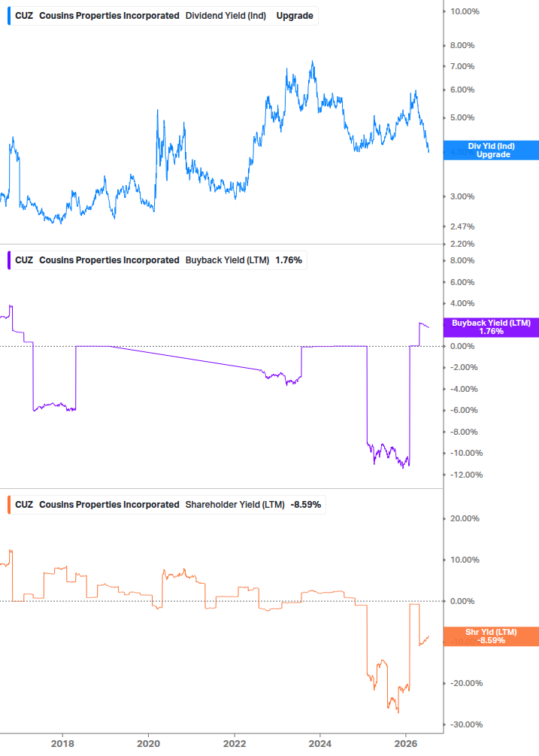Click Cousins Properties Incorporated in the dividend legend
The image size is (539, 756).
coord(109,16)
